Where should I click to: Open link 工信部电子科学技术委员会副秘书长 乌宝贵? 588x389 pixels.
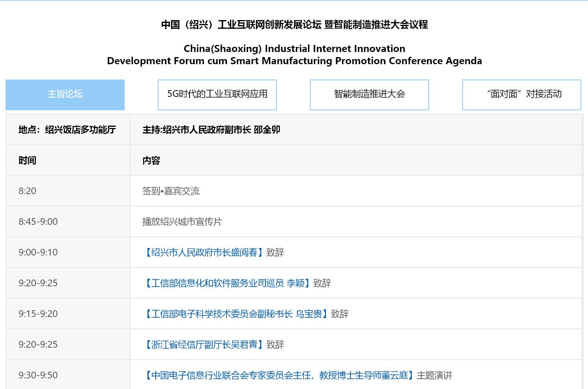(236, 314)
